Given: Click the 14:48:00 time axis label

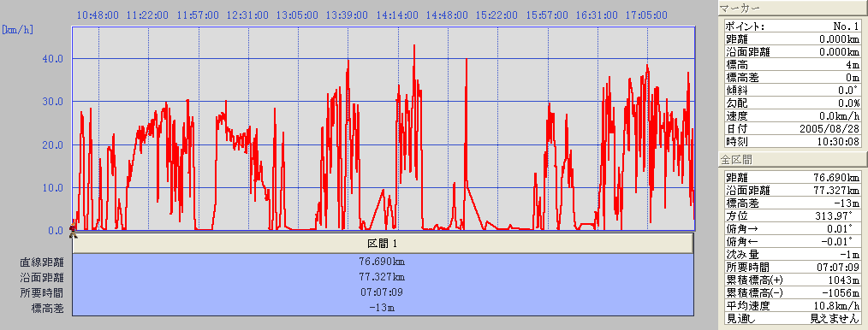Looking at the screenshot, I should coord(448,15).
